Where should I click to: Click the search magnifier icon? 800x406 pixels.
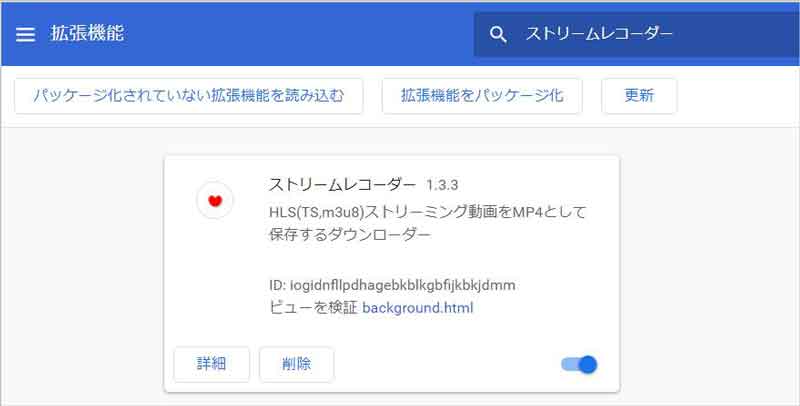coord(498,35)
